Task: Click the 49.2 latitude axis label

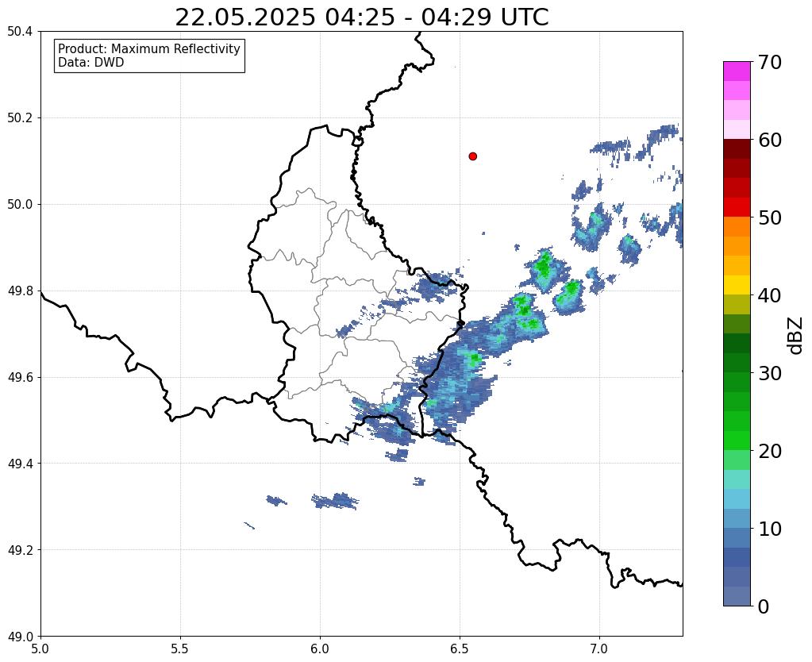Action: (x=20, y=549)
